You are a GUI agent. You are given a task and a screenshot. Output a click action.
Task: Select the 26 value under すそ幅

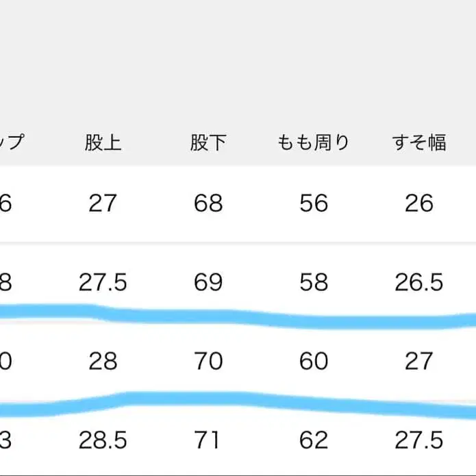click(x=419, y=203)
